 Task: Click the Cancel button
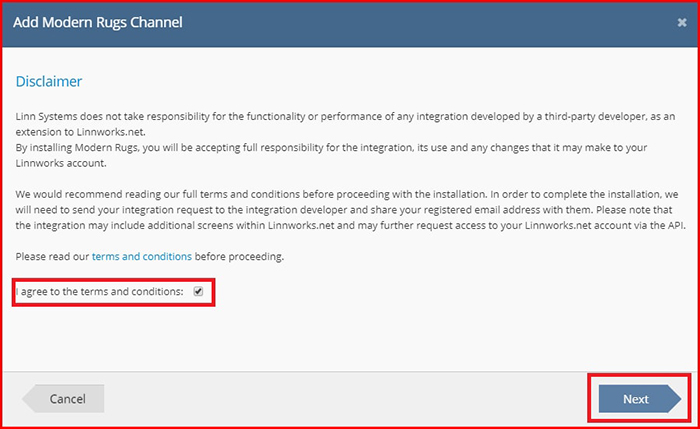[x=63, y=399]
